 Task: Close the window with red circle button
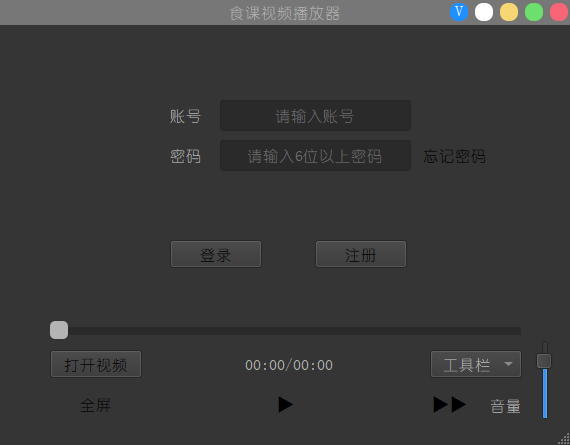559,12
